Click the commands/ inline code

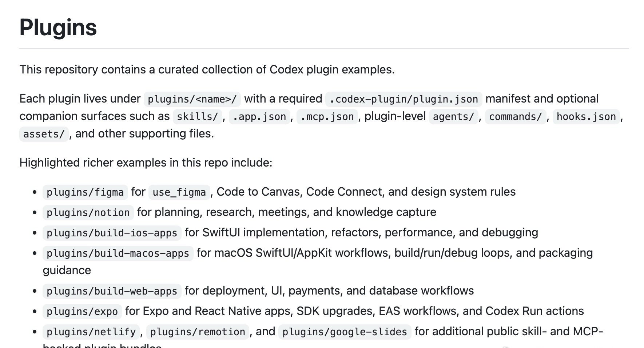click(x=516, y=117)
